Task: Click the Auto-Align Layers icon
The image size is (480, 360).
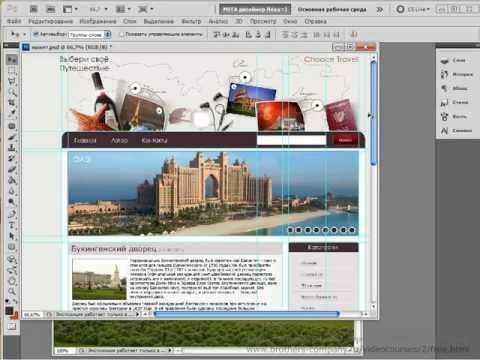Action: coord(354,34)
